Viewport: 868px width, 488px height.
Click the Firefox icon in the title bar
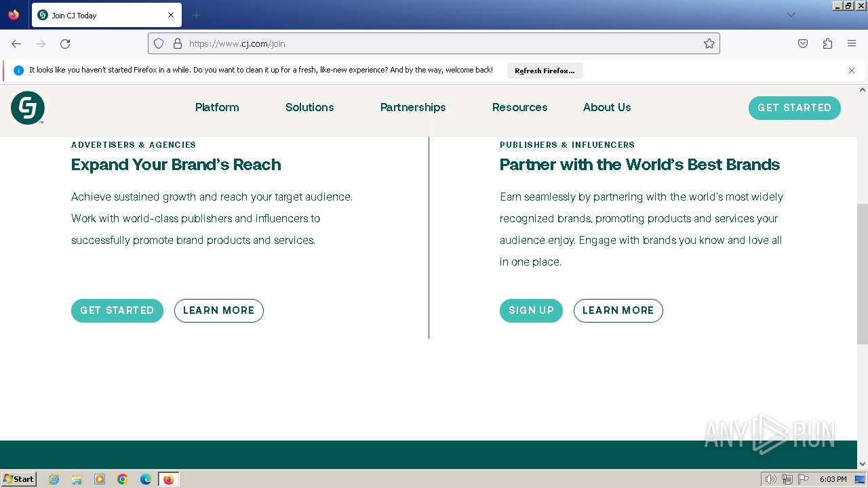tap(14, 15)
